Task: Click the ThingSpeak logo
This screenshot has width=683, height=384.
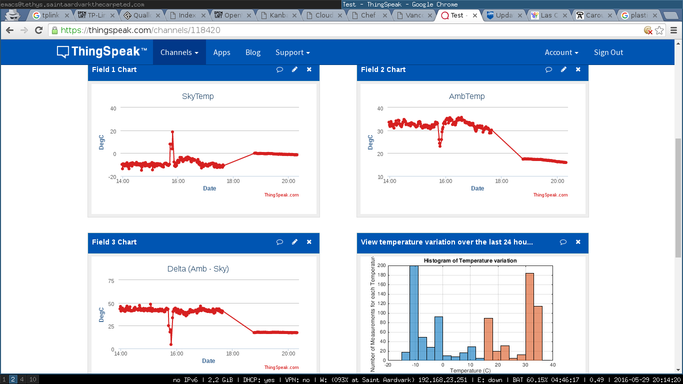Action: click(x=102, y=52)
